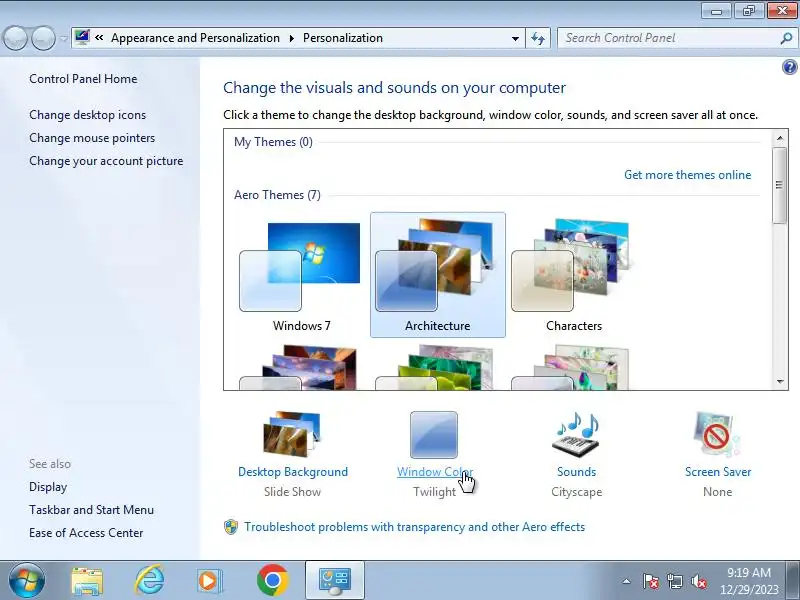Viewport: 800px width, 600px height.
Task: Select the Windows 7 theme
Action: click(301, 276)
